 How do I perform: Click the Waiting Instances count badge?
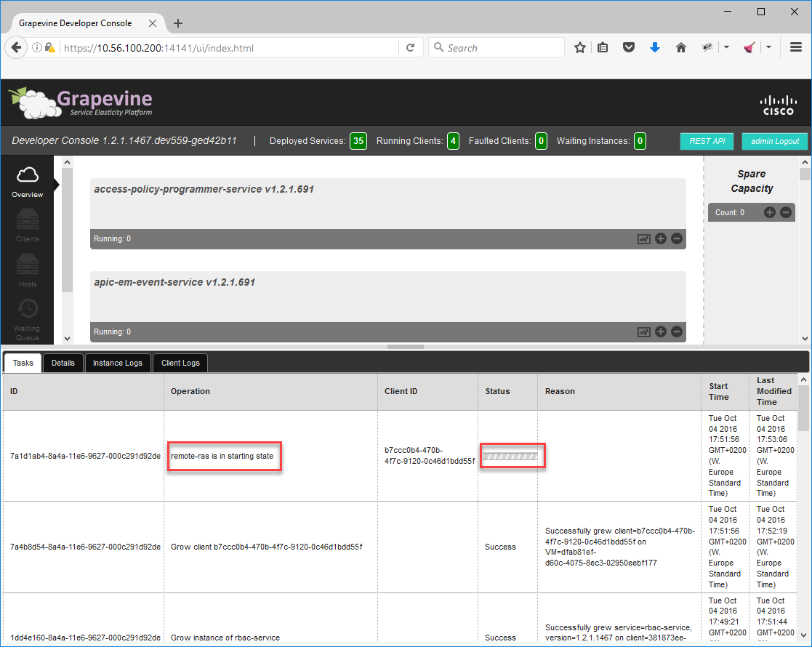tap(640, 141)
